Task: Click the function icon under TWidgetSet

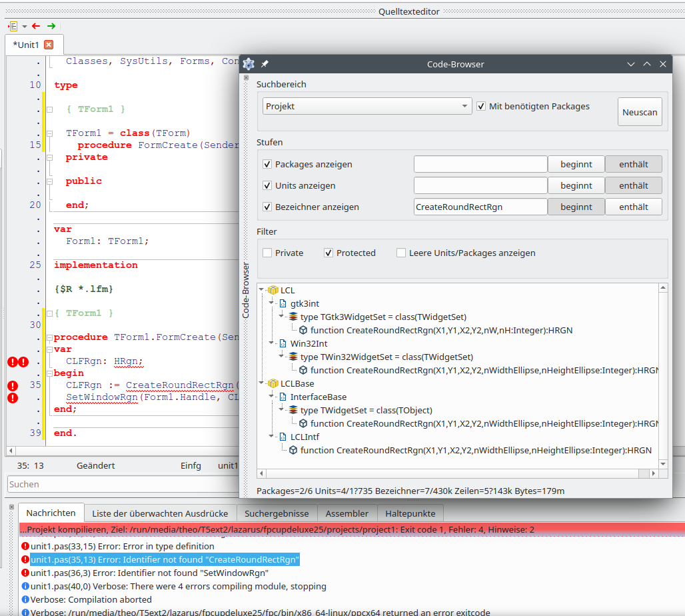Action: click(x=303, y=423)
